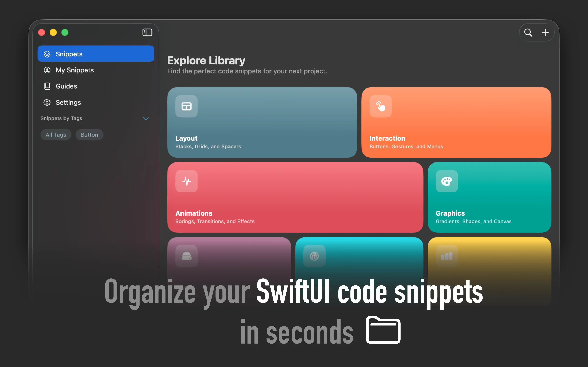Open search using the magnifying glass icon
This screenshot has width=588, height=367.
coord(528,32)
